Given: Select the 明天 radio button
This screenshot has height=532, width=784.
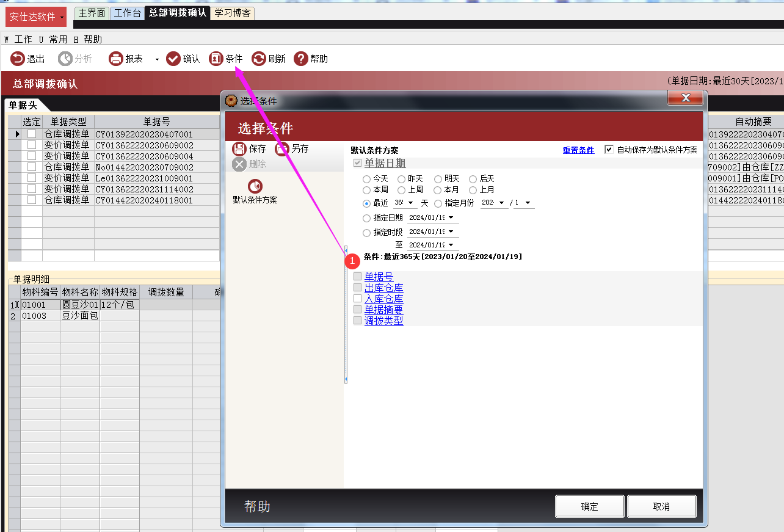Looking at the screenshot, I should pyautogui.click(x=438, y=179).
